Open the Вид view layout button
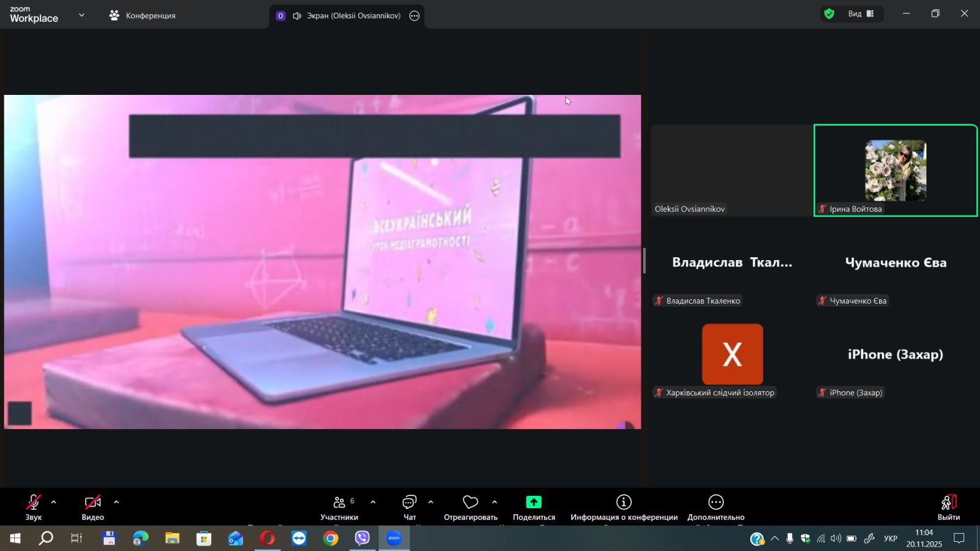 [x=860, y=14]
